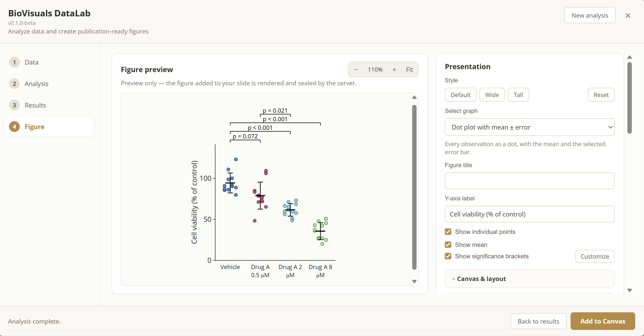Toggle Show individual points checkbox
The height and width of the screenshot is (336, 644).
[x=448, y=232]
